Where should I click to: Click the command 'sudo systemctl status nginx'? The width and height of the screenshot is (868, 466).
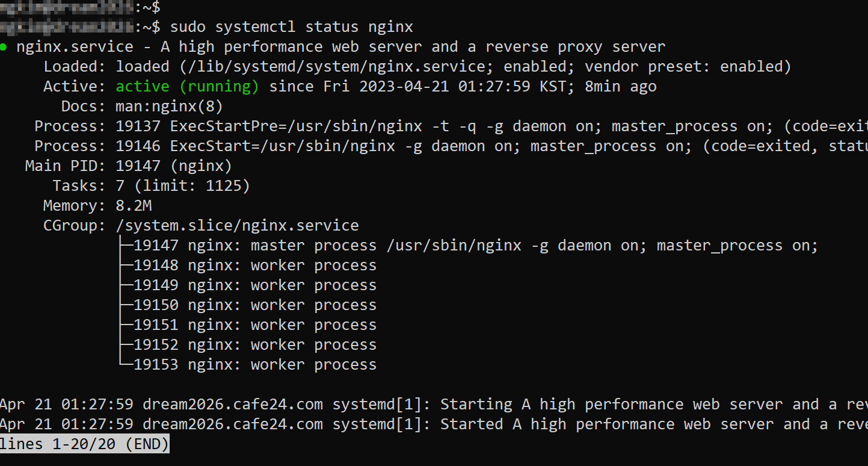[x=292, y=27]
